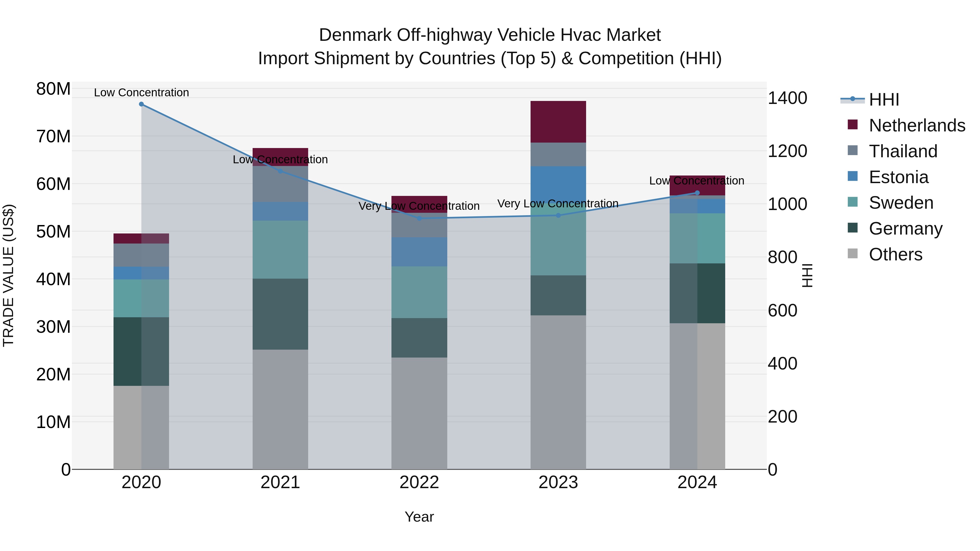Image resolution: width=980 pixels, height=551 pixels.
Task: Click the 80M y-axis tick label
Action: (x=53, y=89)
